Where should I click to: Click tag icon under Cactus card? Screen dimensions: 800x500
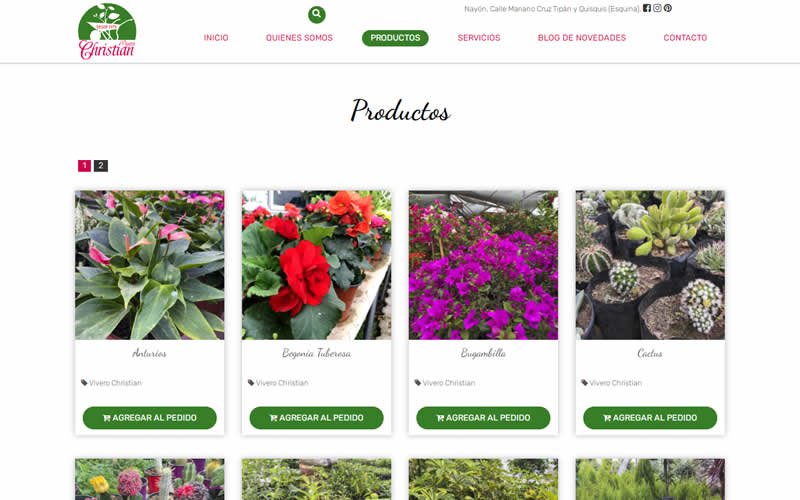[584, 383]
